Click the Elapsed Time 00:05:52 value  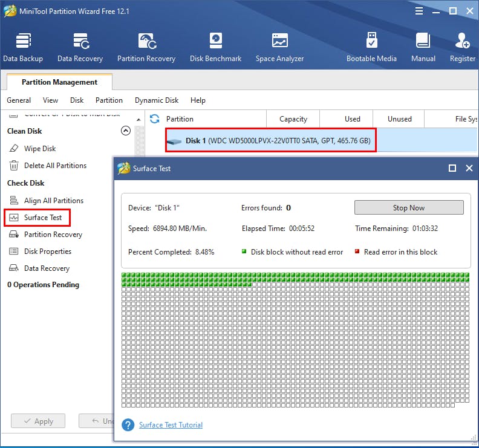302,229
